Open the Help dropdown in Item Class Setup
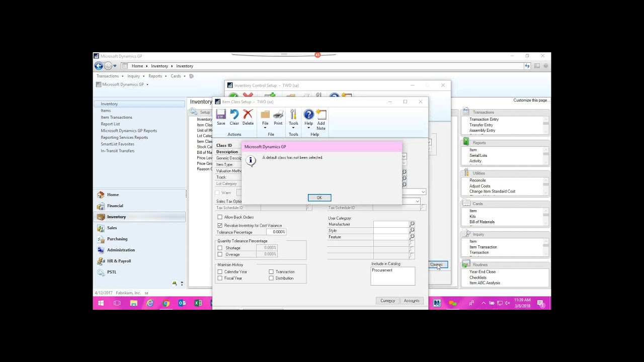This screenshot has height=362, width=644. pyautogui.click(x=308, y=119)
